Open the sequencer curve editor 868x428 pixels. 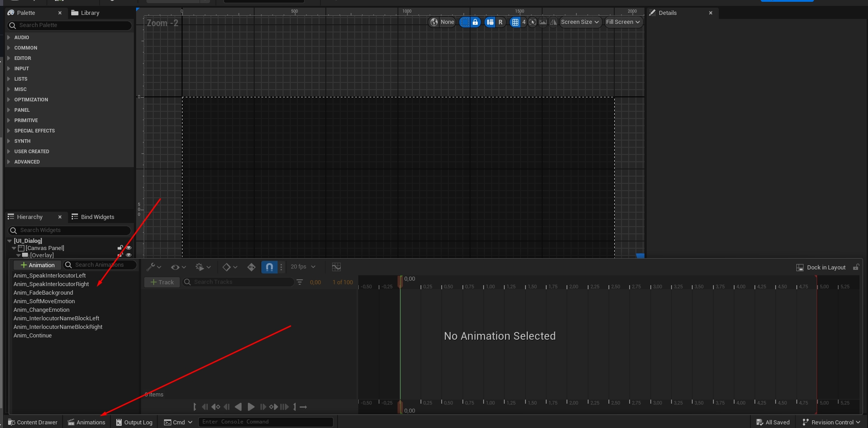click(336, 267)
